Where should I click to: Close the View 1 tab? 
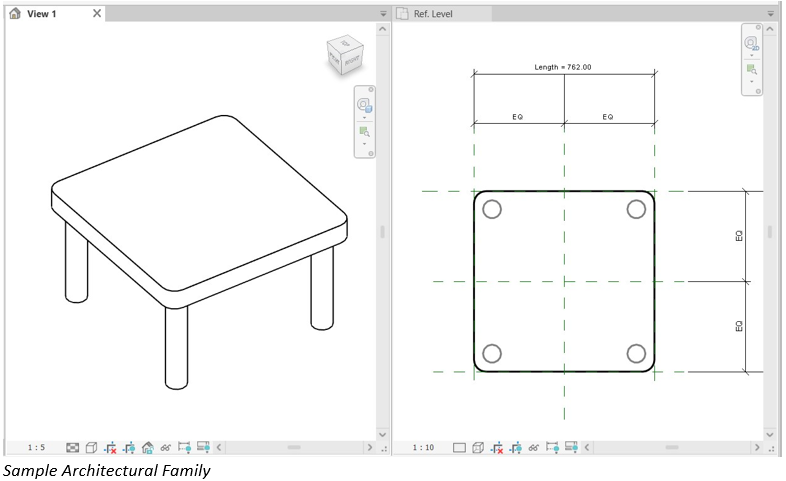click(x=96, y=14)
